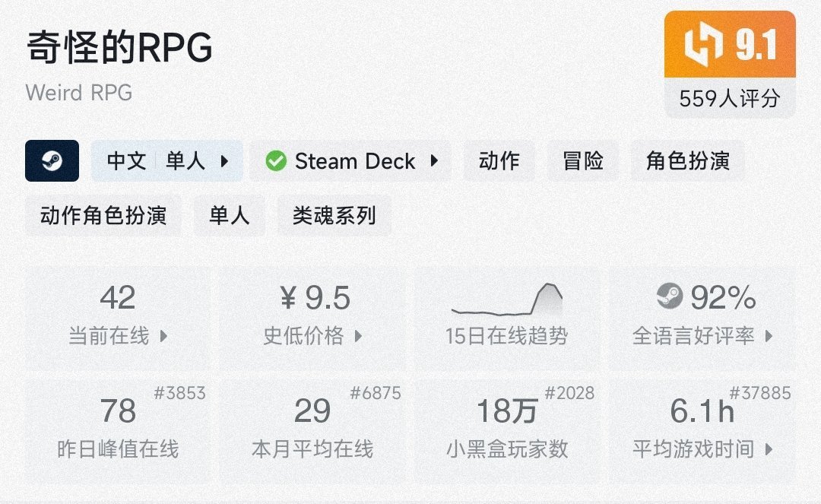Open the 平均游戏时间 details arrow
The height and width of the screenshot is (504, 821).
(769, 449)
